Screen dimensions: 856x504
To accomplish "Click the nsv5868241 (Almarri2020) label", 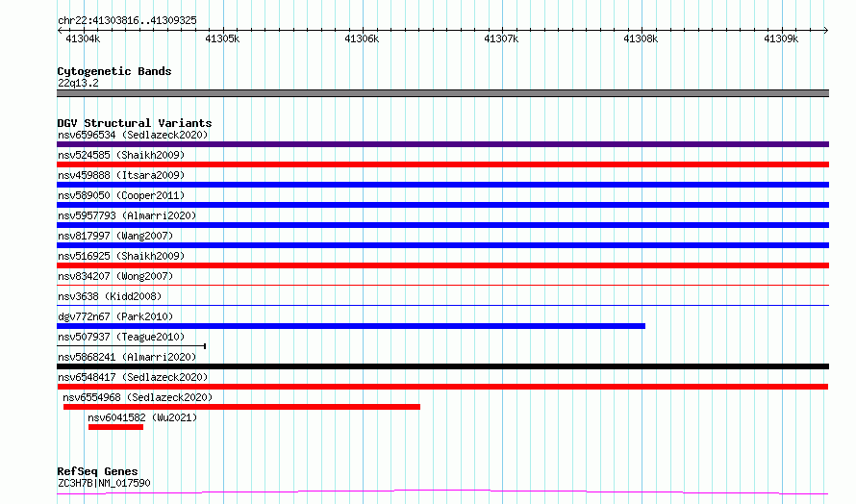I will pos(127,357).
